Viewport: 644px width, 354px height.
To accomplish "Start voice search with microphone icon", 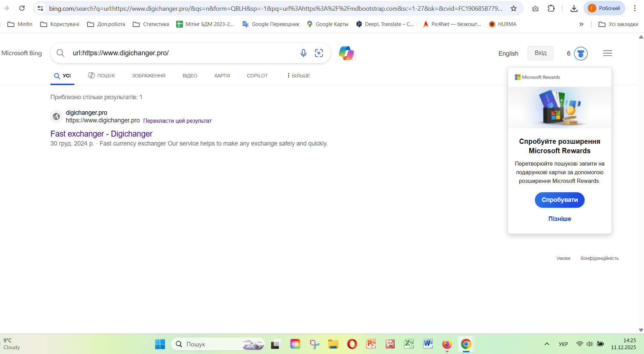I will click(304, 53).
